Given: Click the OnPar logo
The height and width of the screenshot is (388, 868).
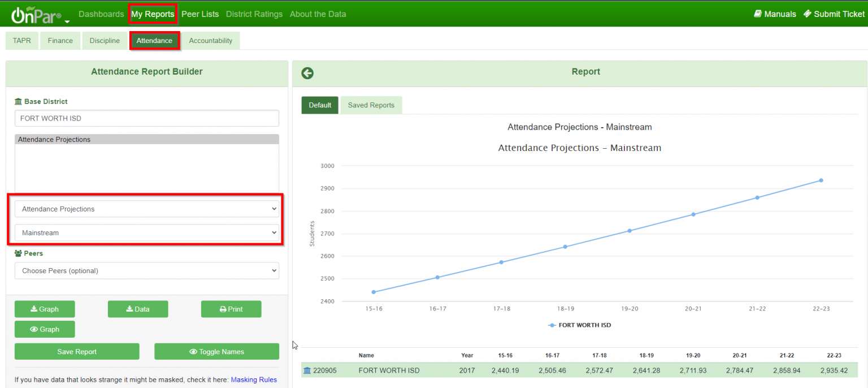Looking at the screenshot, I should [34, 14].
